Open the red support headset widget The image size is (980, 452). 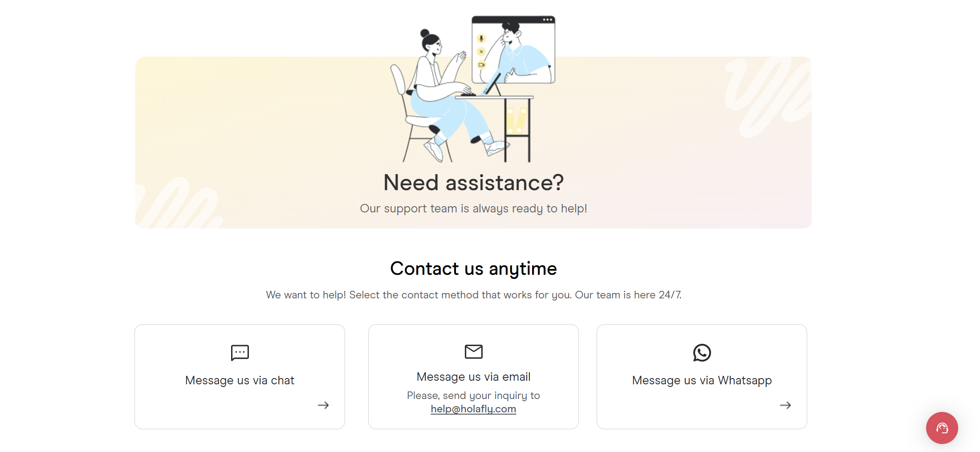coord(942,428)
